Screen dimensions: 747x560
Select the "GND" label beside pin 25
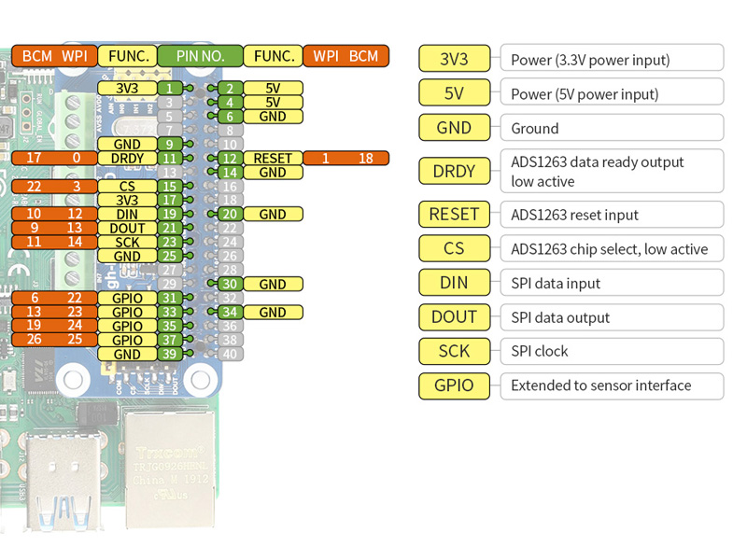(x=127, y=256)
